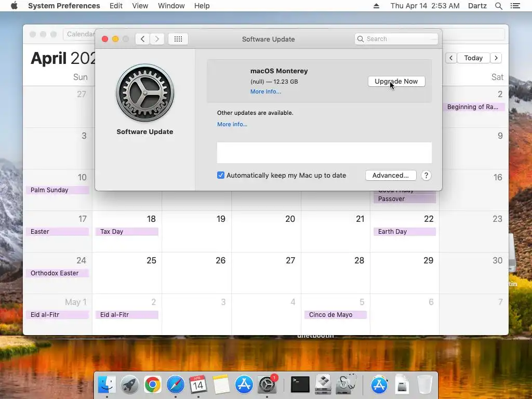Screen dimensions: 532x399
Task: Open the Edit menu
Action: pos(116,6)
